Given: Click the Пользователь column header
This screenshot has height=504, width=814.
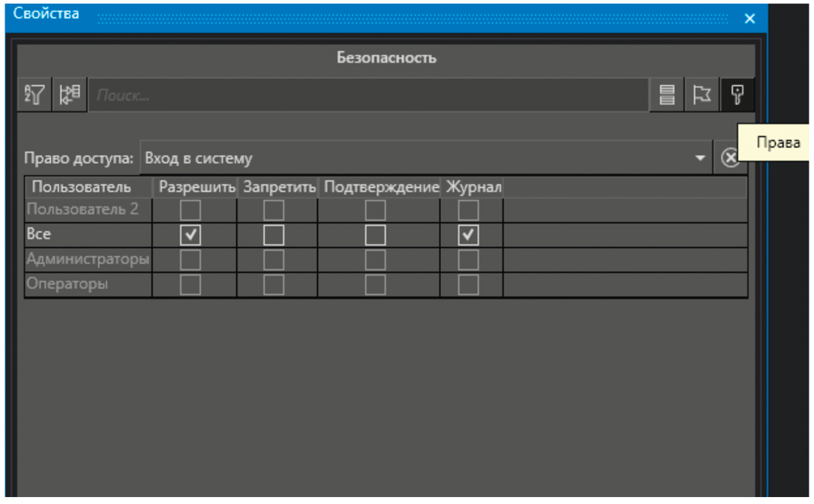Looking at the screenshot, I should click(81, 187).
